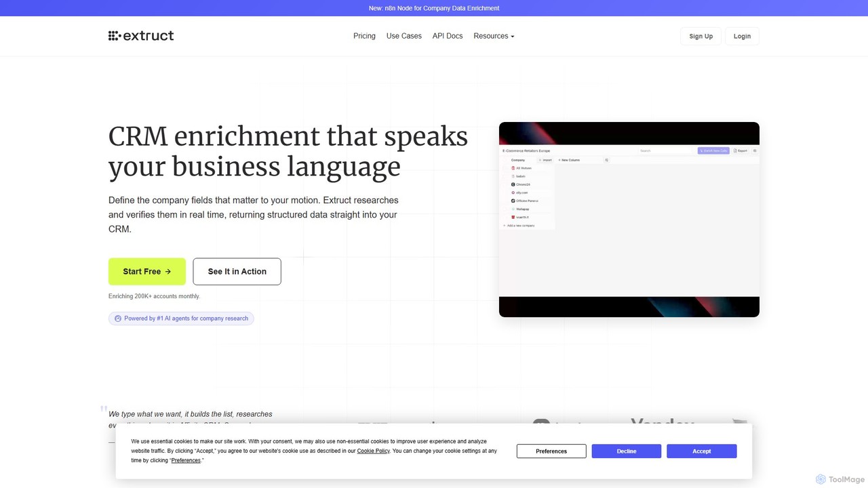This screenshot has height=488, width=868.
Task: Select the Wallapop company row
Action: click(x=527, y=209)
